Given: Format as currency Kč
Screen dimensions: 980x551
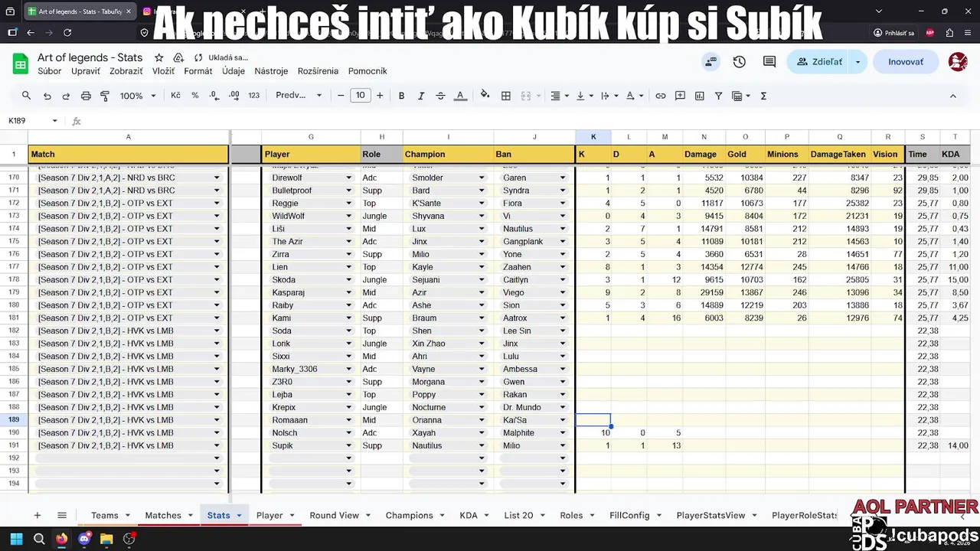Looking at the screenshot, I should coord(175,96).
